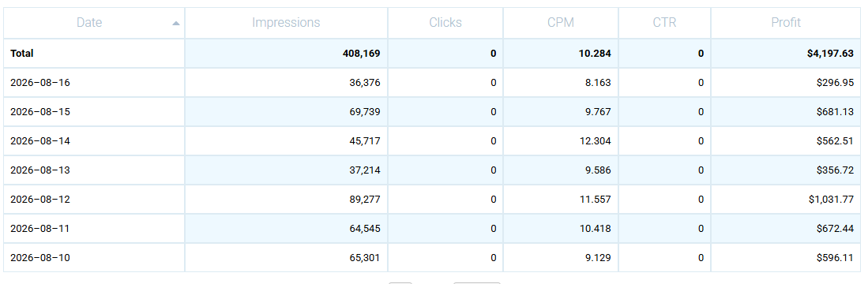Click the Date column header label
The width and height of the screenshot is (868, 284).
pos(89,23)
